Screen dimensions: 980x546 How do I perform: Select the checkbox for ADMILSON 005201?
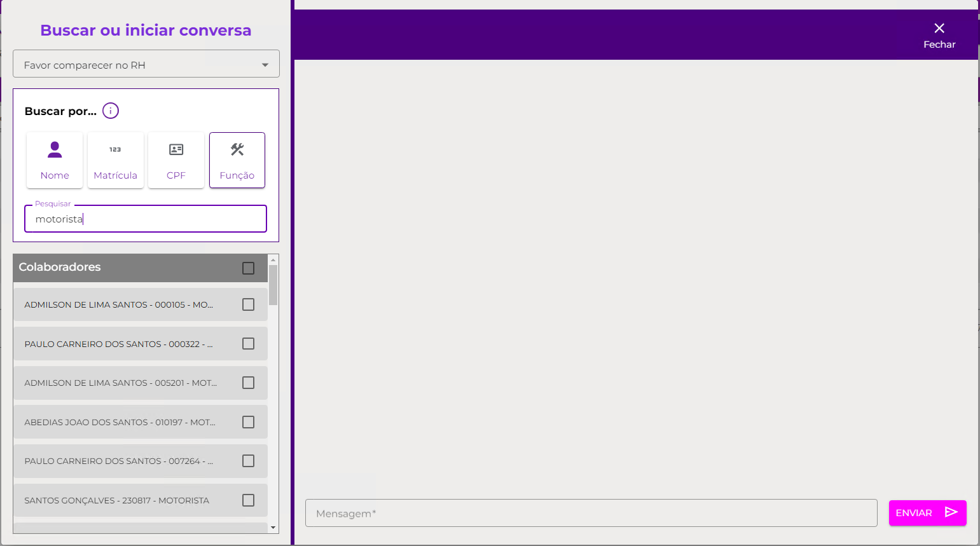[249, 383]
